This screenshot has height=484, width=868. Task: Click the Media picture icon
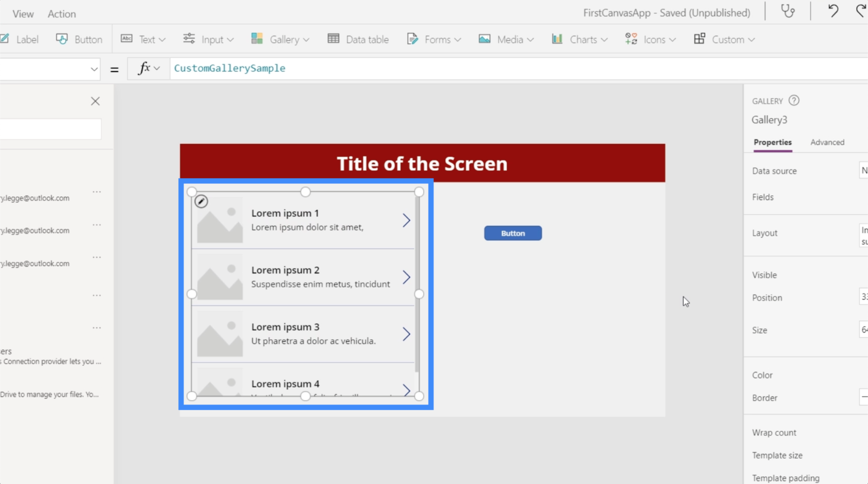click(x=485, y=39)
